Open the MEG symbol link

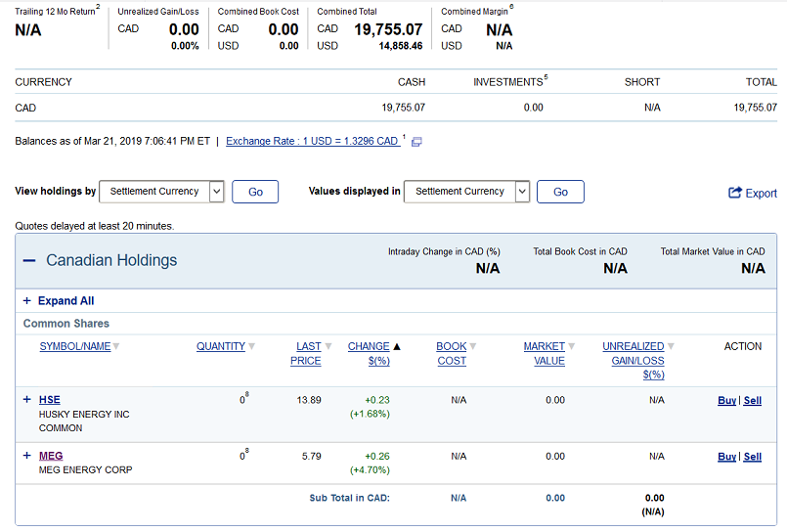pyautogui.click(x=51, y=456)
